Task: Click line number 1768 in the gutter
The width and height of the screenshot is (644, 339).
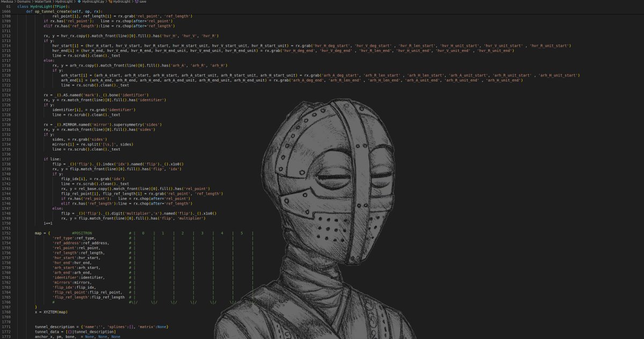Action: [x=6, y=312]
